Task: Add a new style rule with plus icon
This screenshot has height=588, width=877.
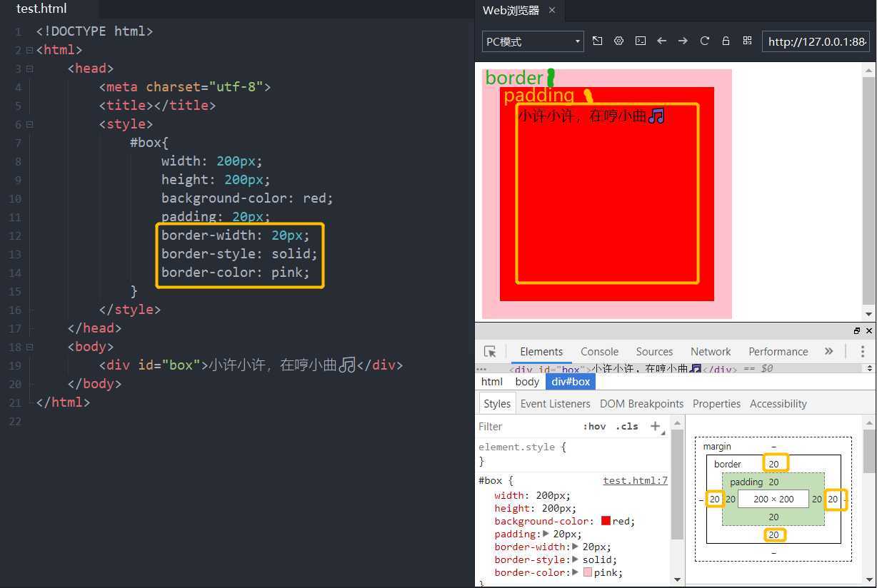Action: pyautogui.click(x=656, y=426)
